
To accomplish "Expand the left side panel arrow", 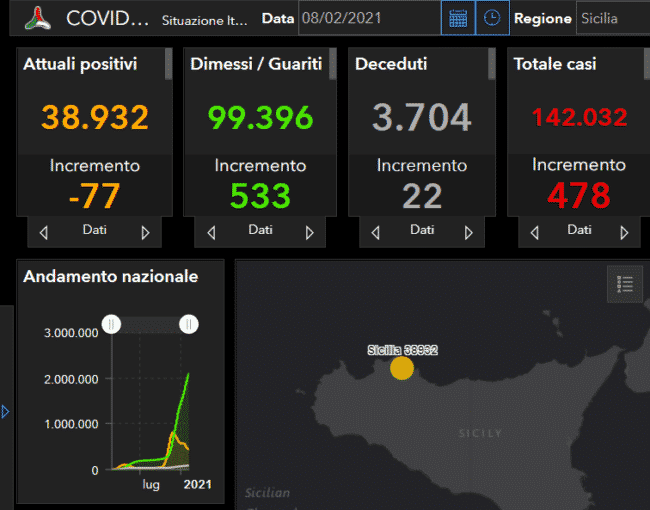I will click(5, 412).
